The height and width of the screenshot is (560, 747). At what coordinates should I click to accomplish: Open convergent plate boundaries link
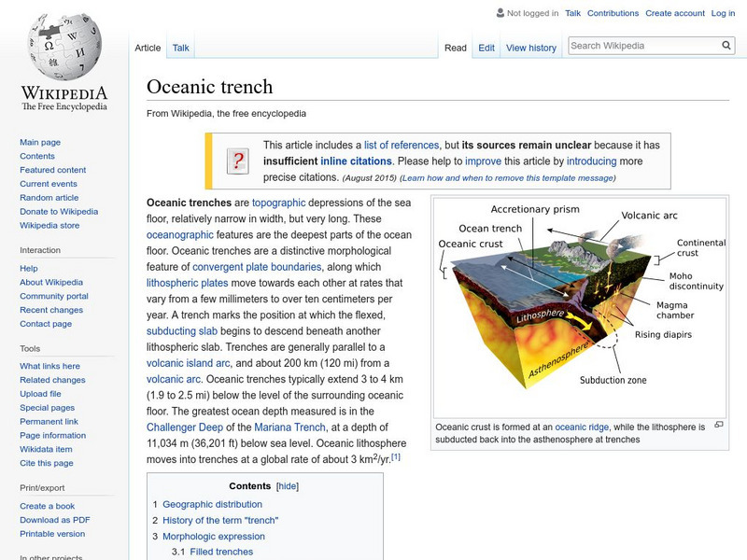click(x=257, y=267)
